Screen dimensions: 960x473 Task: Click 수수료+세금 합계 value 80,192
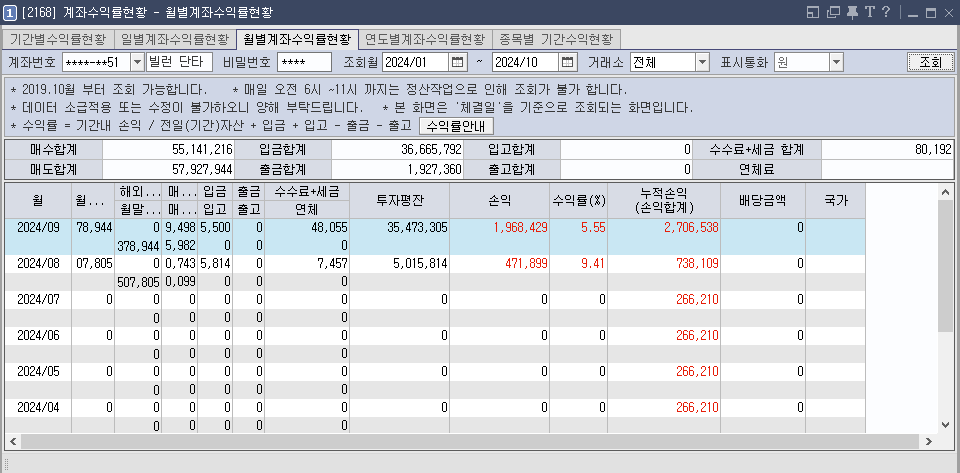936,149
